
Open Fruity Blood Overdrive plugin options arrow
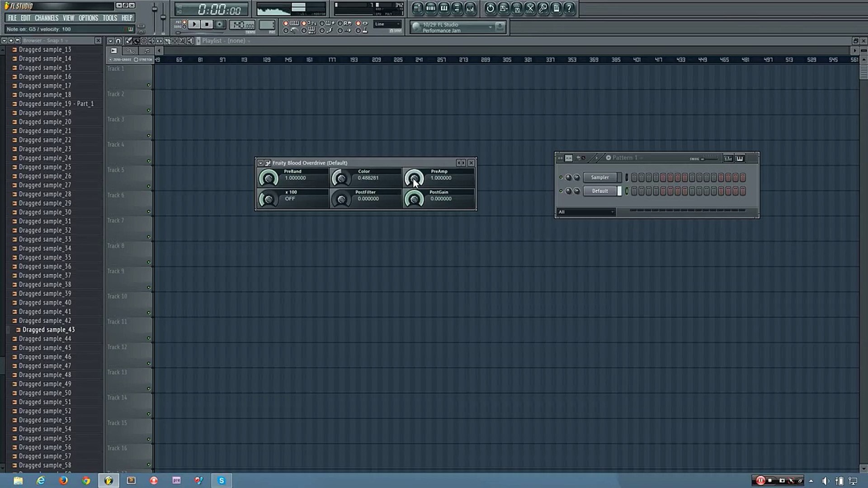[260, 163]
